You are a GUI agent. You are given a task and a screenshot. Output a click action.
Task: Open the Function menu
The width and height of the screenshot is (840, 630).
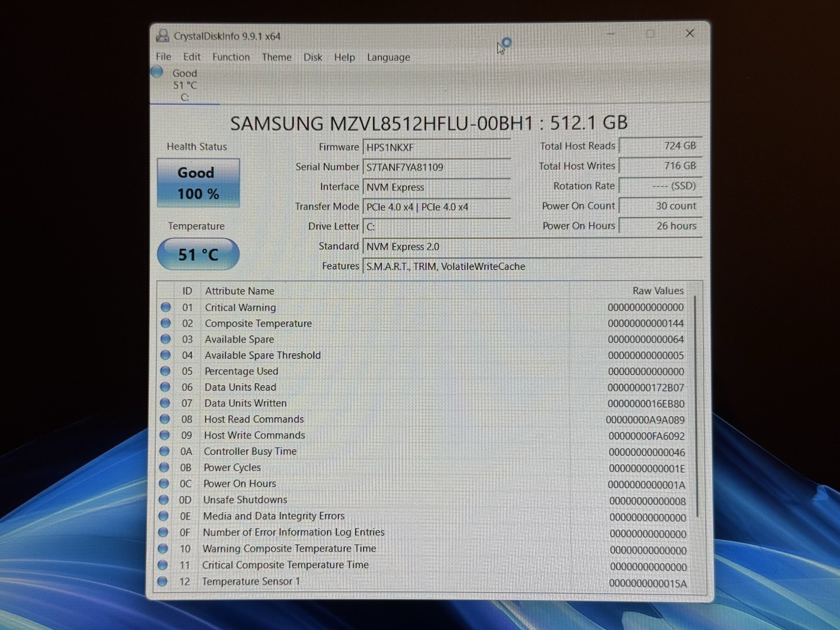point(231,57)
